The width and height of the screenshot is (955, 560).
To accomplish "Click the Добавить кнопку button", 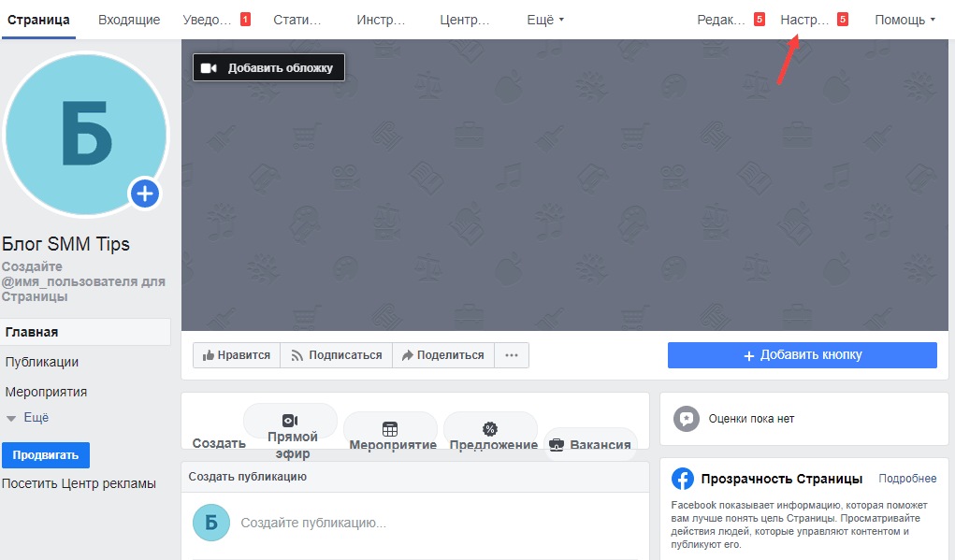I will point(802,355).
